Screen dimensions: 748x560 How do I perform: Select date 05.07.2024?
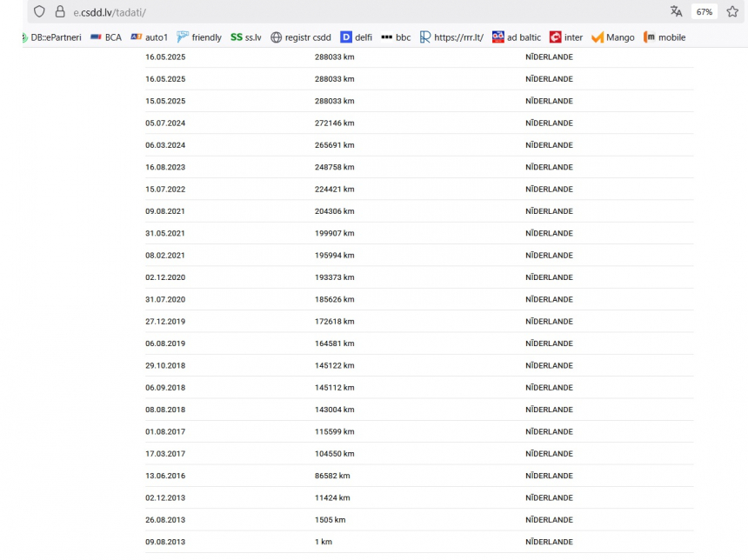pyautogui.click(x=165, y=123)
